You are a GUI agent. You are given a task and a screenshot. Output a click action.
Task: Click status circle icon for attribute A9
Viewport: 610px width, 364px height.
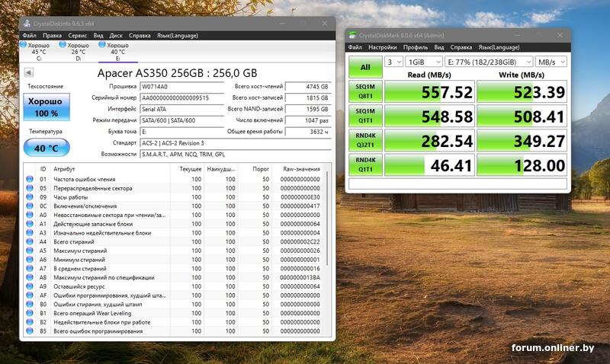(30, 286)
